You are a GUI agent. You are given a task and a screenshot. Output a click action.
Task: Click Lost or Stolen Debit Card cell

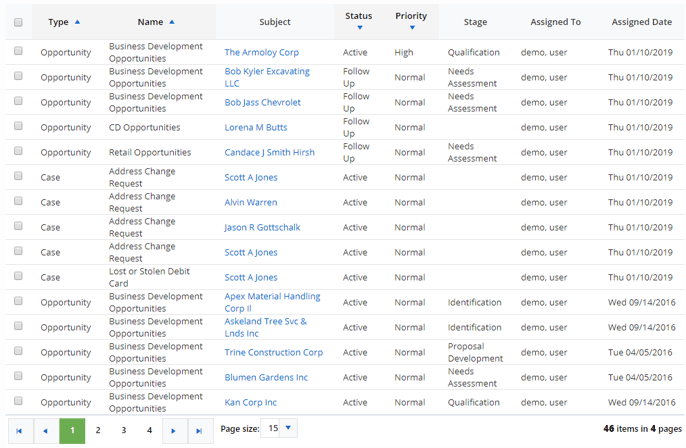click(149, 277)
